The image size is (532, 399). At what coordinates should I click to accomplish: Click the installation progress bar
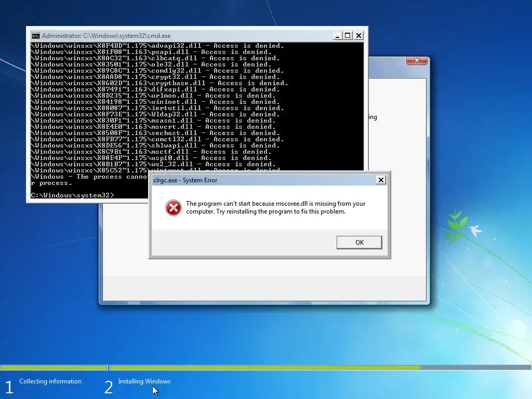pyautogui.click(x=266, y=367)
